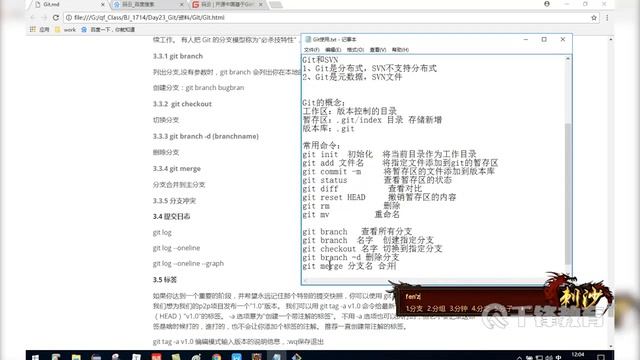640x360 pixels.
Task: Click 'git log --oneline --graph' text in browser
Action: (188, 263)
